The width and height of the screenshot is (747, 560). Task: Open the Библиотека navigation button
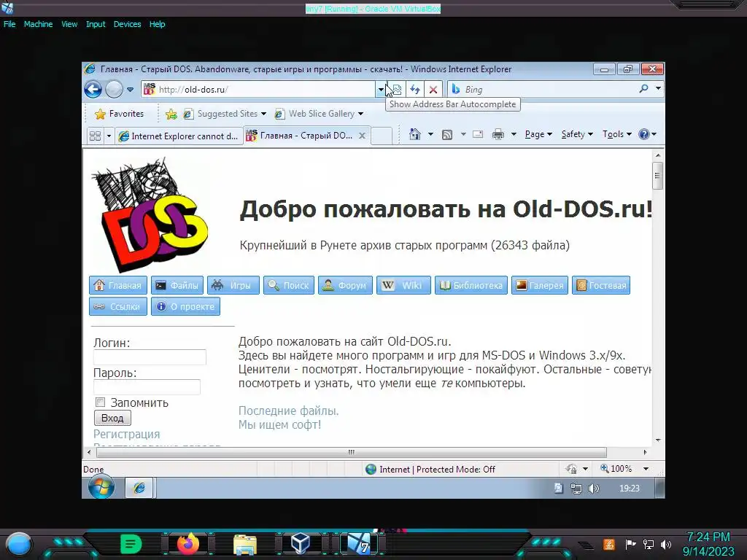click(471, 285)
